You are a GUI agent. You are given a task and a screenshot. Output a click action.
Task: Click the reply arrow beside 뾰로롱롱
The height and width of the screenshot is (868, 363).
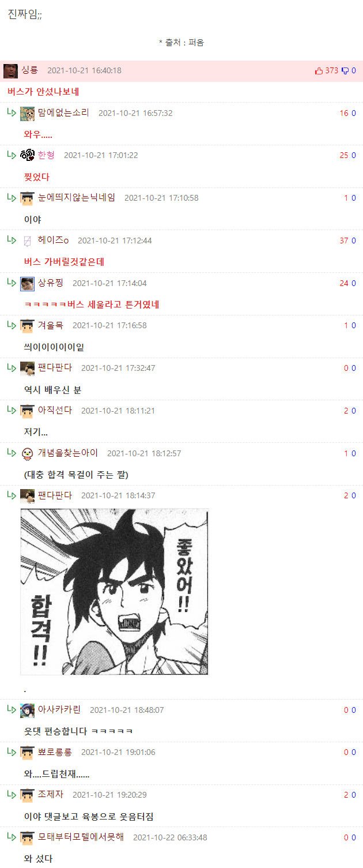[x=12, y=751]
